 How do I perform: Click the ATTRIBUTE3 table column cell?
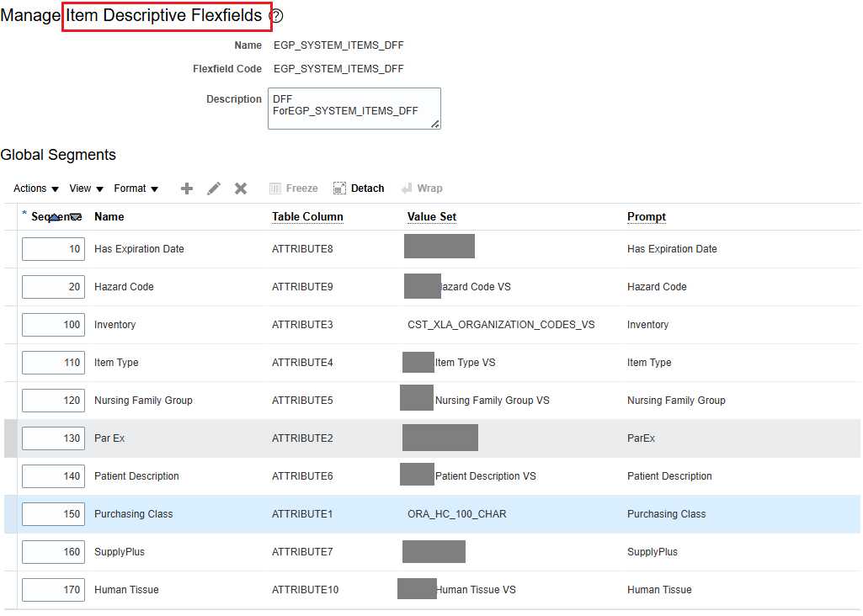pyautogui.click(x=302, y=325)
